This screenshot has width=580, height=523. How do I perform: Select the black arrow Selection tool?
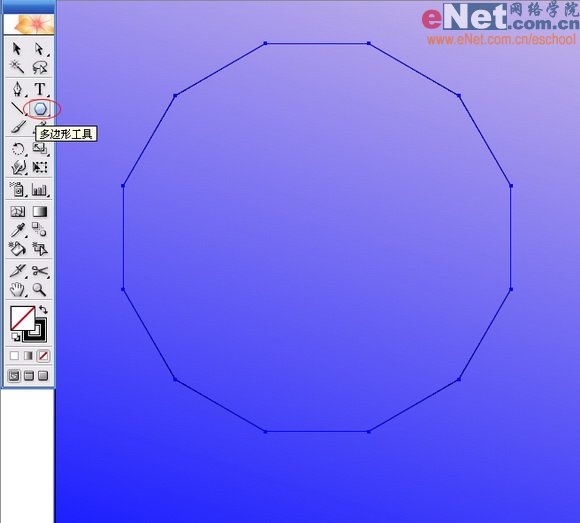pos(17,49)
